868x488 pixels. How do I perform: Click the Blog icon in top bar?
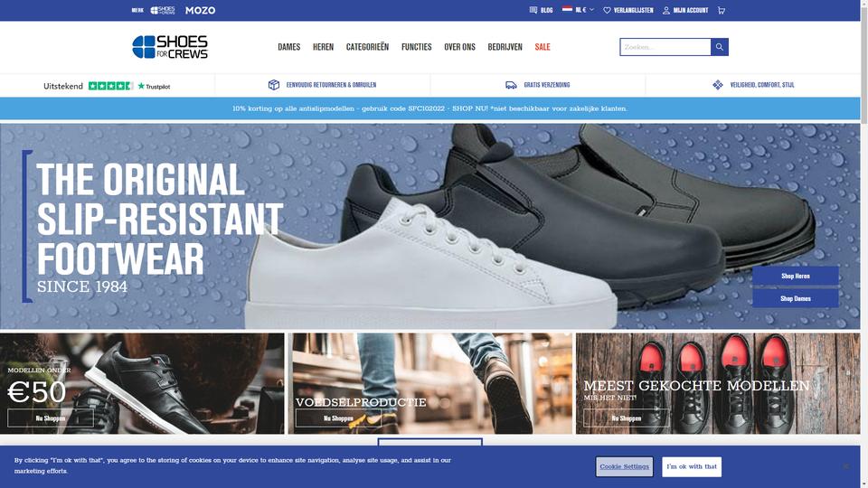pyautogui.click(x=533, y=10)
